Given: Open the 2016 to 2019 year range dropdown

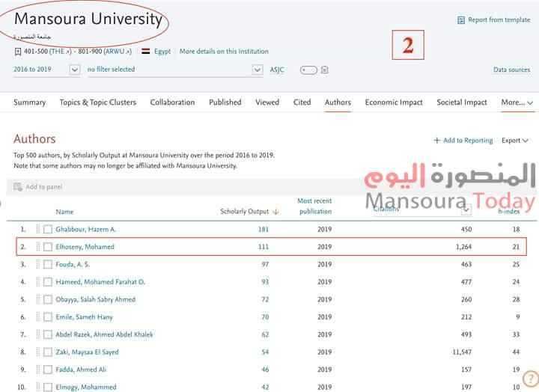Looking at the screenshot, I should pyautogui.click(x=74, y=70).
